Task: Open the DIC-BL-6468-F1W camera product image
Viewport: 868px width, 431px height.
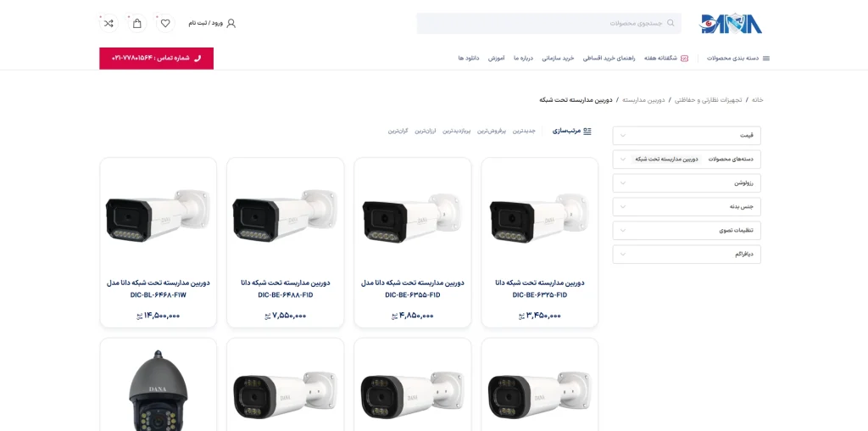Action: tap(159, 216)
